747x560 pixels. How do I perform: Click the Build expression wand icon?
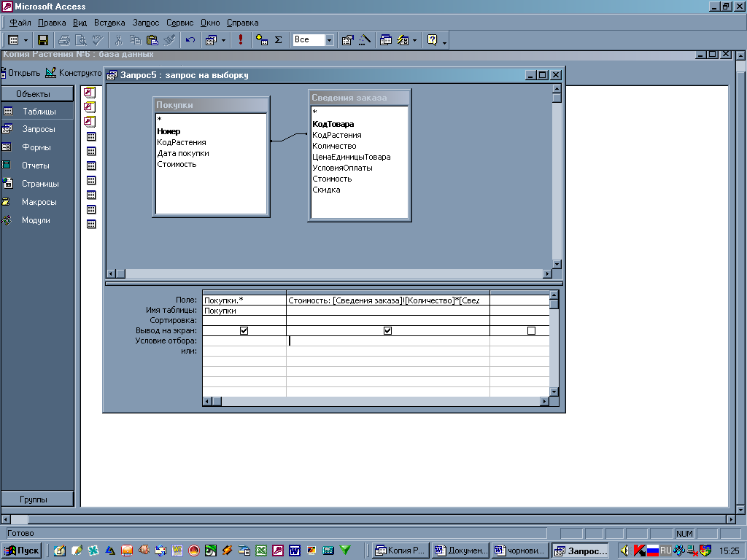tap(365, 40)
